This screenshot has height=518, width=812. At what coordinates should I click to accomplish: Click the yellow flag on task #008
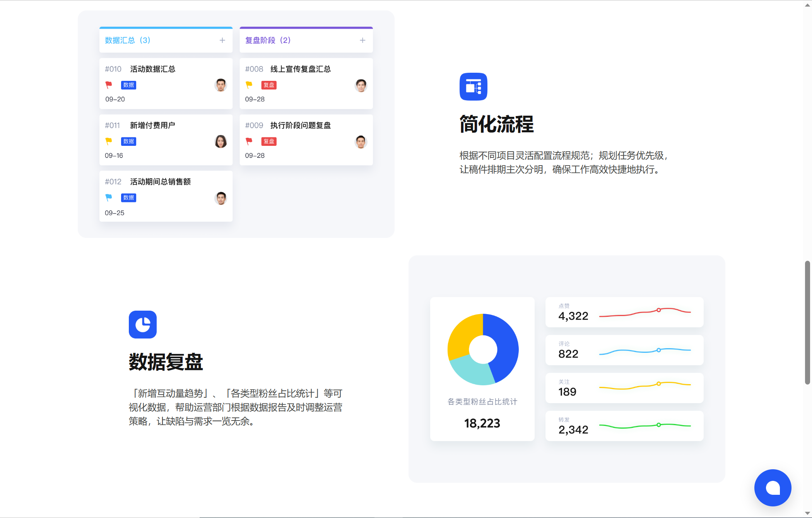tap(249, 85)
